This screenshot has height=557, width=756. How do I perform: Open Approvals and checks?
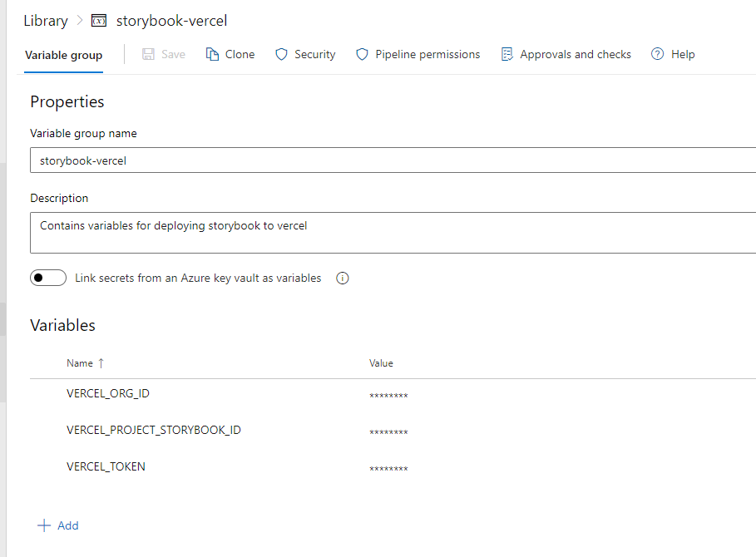(576, 54)
